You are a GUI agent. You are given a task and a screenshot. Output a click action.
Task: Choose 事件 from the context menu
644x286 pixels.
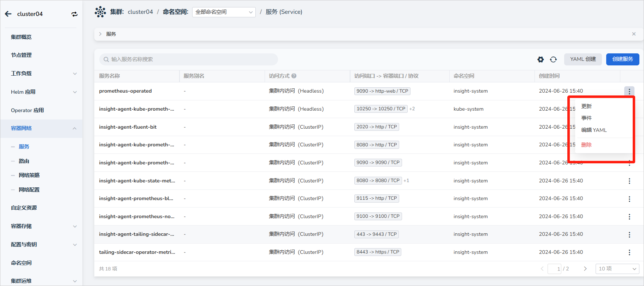(586, 118)
